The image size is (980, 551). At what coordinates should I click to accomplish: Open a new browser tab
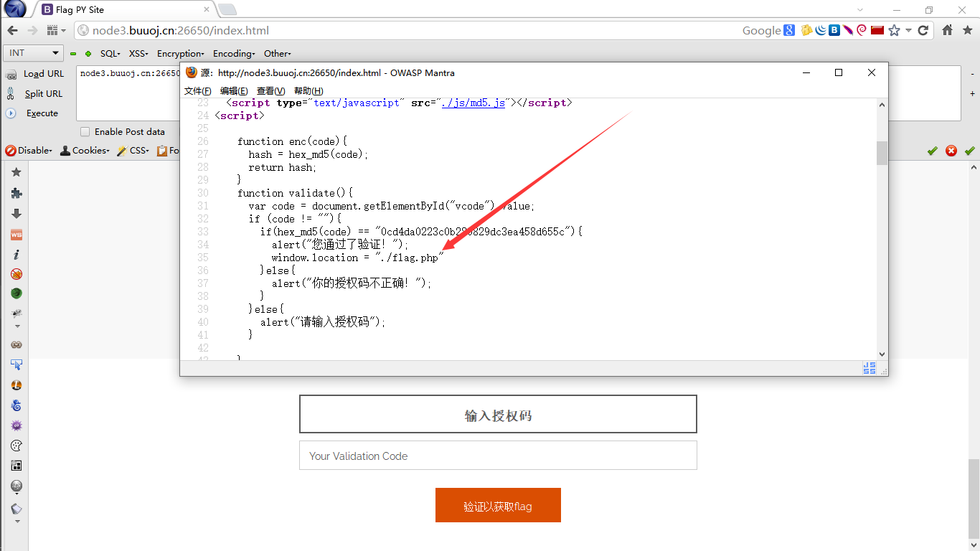tap(227, 9)
